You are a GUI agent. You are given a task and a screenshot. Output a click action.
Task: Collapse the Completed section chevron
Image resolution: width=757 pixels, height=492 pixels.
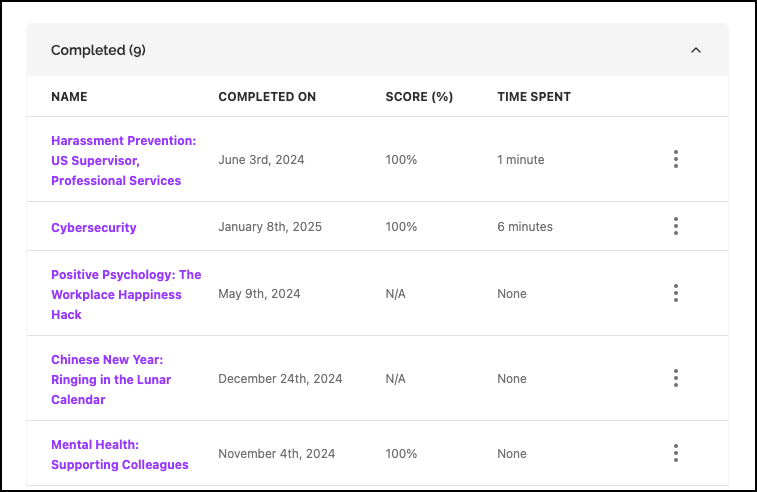click(696, 50)
